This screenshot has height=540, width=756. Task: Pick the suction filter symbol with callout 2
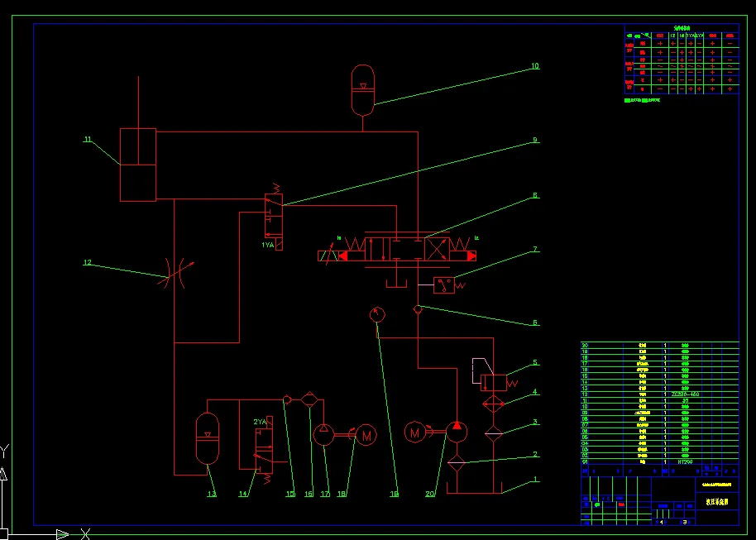(456, 463)
